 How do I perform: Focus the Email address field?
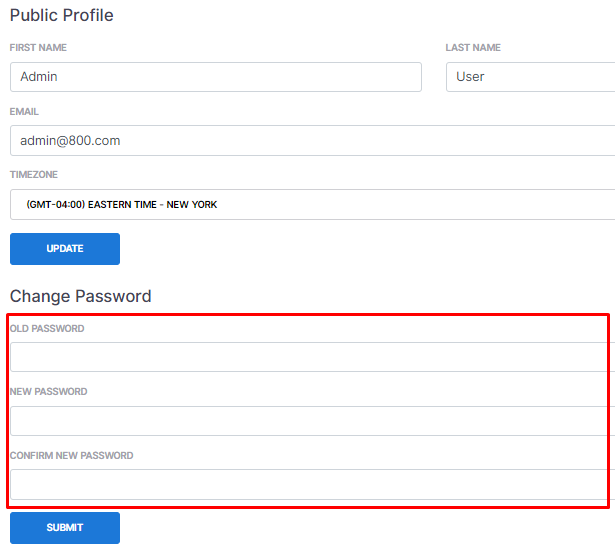pyautogui.click(x=312, y=141)
